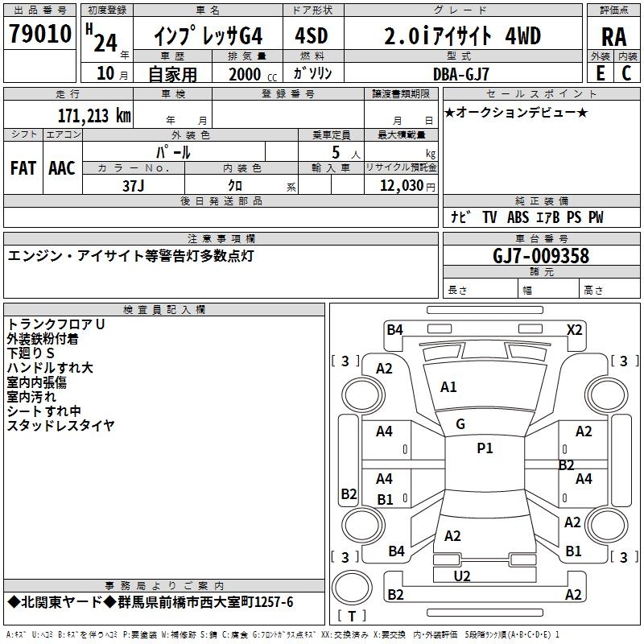Viewport: 644px width, 644px height.
Task: Select chassis number GJ7-009358
Action: [x=541, y=256]
